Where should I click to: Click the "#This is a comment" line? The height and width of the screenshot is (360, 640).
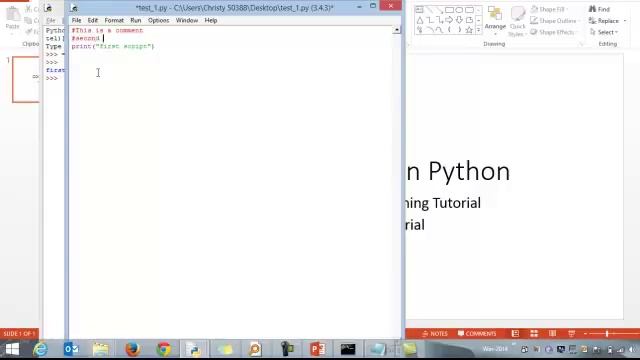click(x=107, y=30)
